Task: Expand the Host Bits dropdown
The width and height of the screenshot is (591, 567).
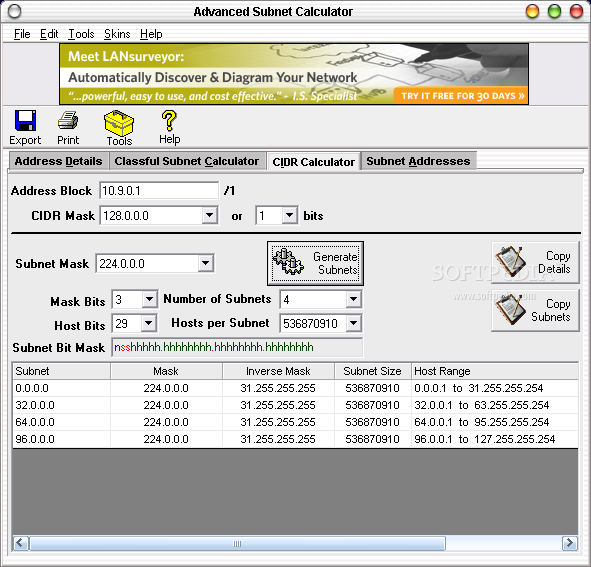Action: tap(149, 323)
